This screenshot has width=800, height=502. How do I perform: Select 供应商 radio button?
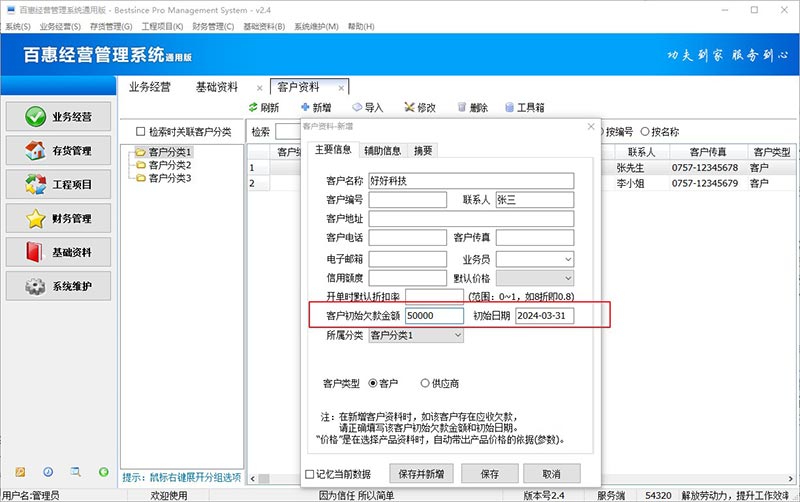click(x=425, y=383)
